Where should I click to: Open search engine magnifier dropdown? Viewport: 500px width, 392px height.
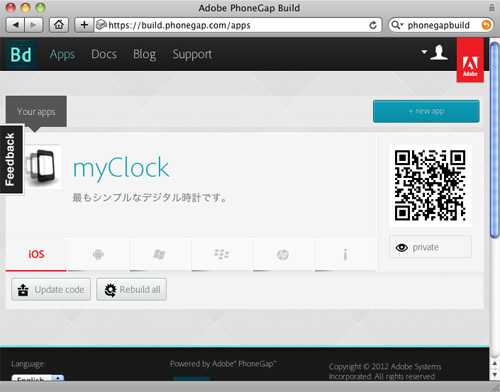click(397, 25)
